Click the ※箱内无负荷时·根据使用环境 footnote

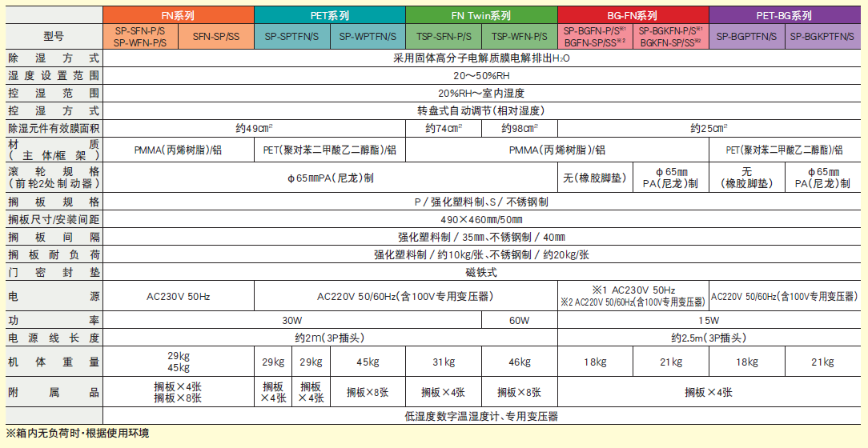tap(78, 433)
